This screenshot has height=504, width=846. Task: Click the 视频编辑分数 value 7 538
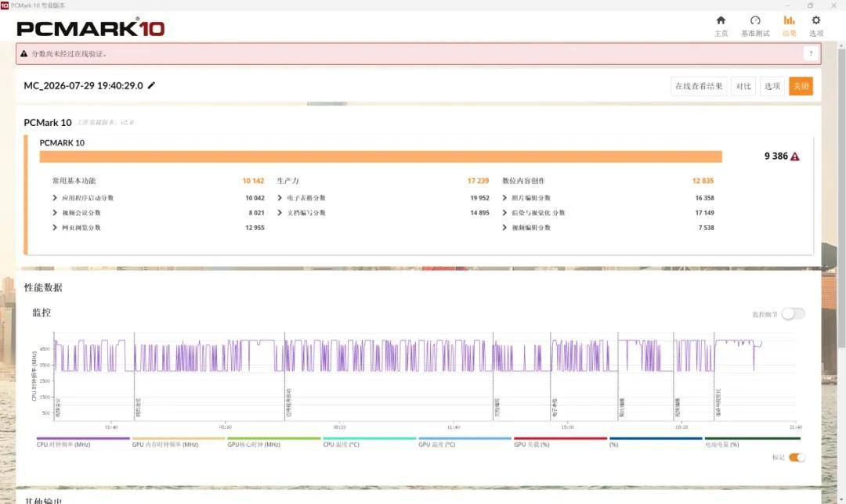(707, 228)
